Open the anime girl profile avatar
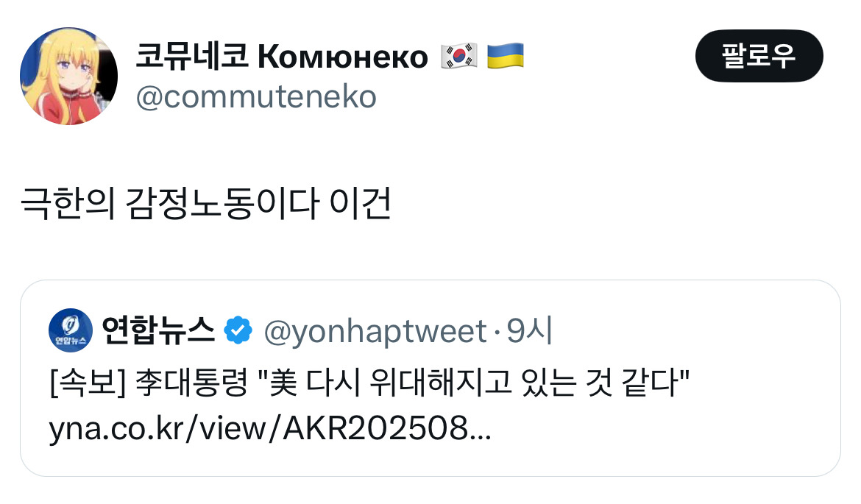Screen dimensions: 861x504 (68, 76)
